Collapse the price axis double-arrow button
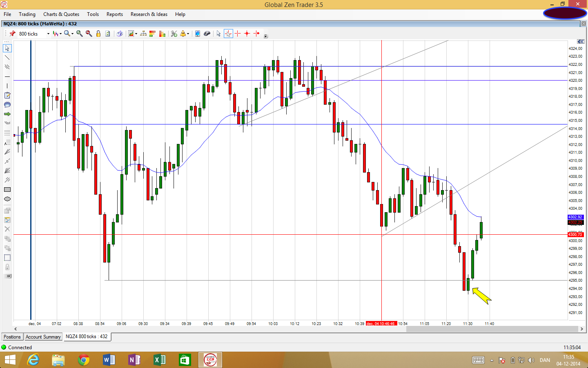The image size is (588, 368). 581,42
